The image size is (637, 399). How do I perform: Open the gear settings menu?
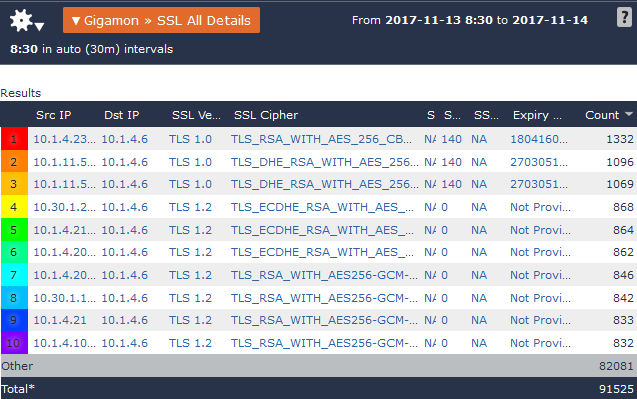[x=21, y=20]
